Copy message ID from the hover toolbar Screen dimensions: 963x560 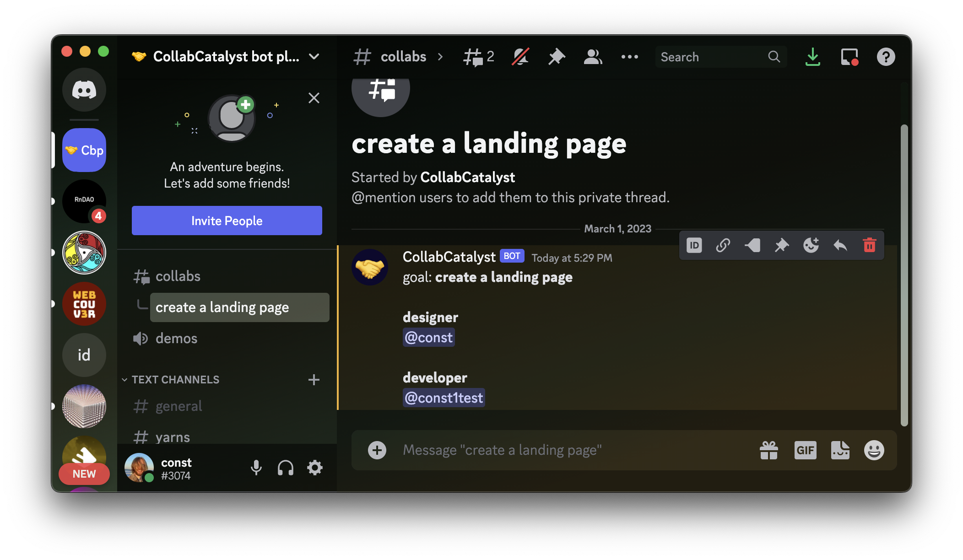click(694, 245)
